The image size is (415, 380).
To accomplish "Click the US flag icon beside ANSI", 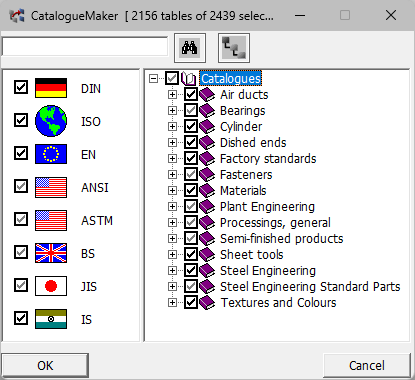I will coord(51,187).
